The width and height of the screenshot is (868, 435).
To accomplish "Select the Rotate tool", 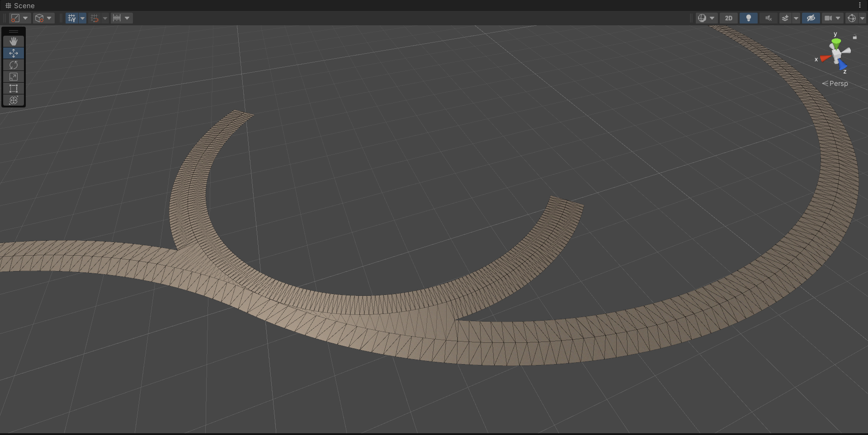I will click(x=14, y=65).
